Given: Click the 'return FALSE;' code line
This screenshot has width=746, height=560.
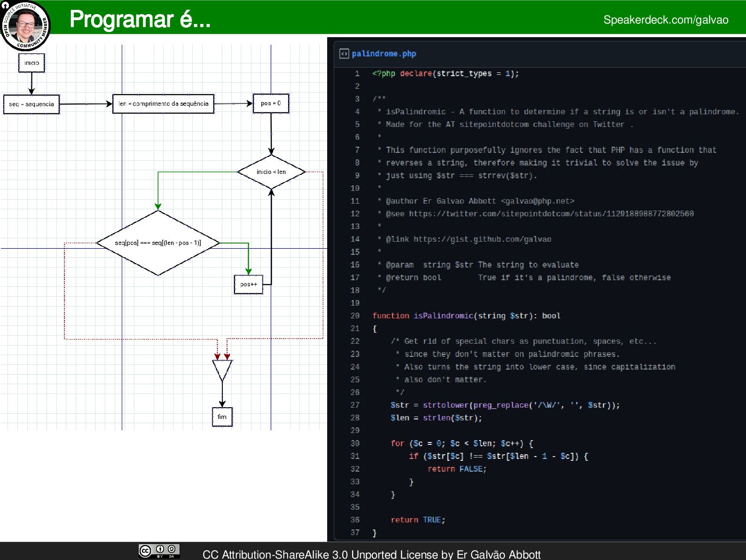Looking at the screenshot, I should click(x=457, y=469).
